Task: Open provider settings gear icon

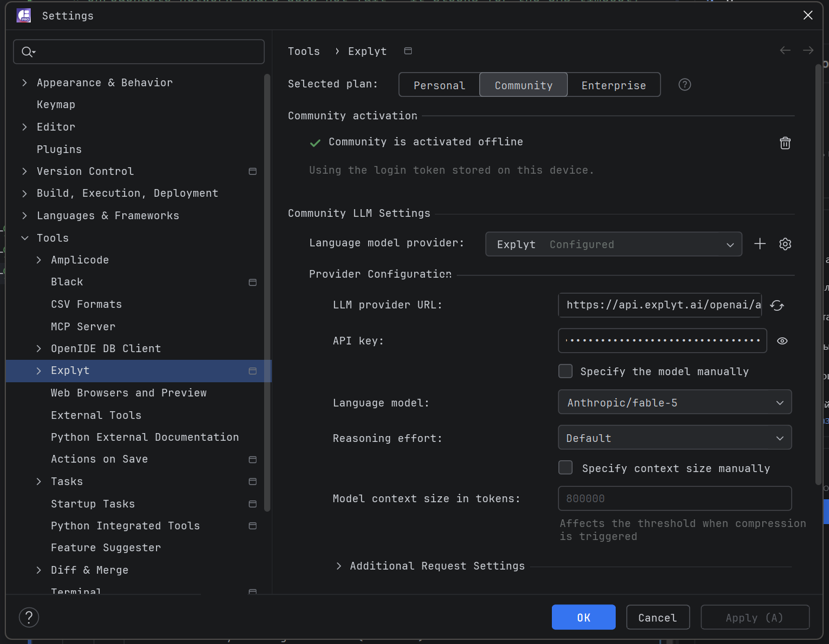Action: click(x=785, y=244)
